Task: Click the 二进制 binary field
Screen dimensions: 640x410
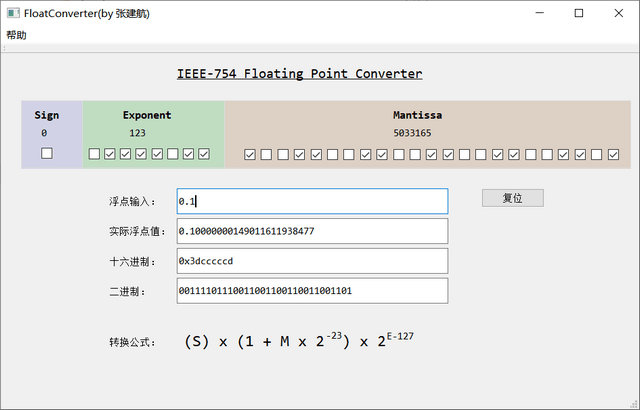Action: click(312, 291)
